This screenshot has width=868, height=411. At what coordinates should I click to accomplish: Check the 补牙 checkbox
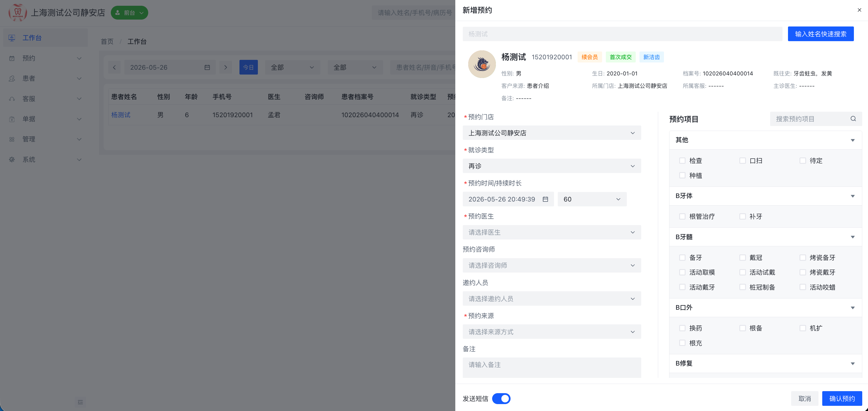click(742, 216)
